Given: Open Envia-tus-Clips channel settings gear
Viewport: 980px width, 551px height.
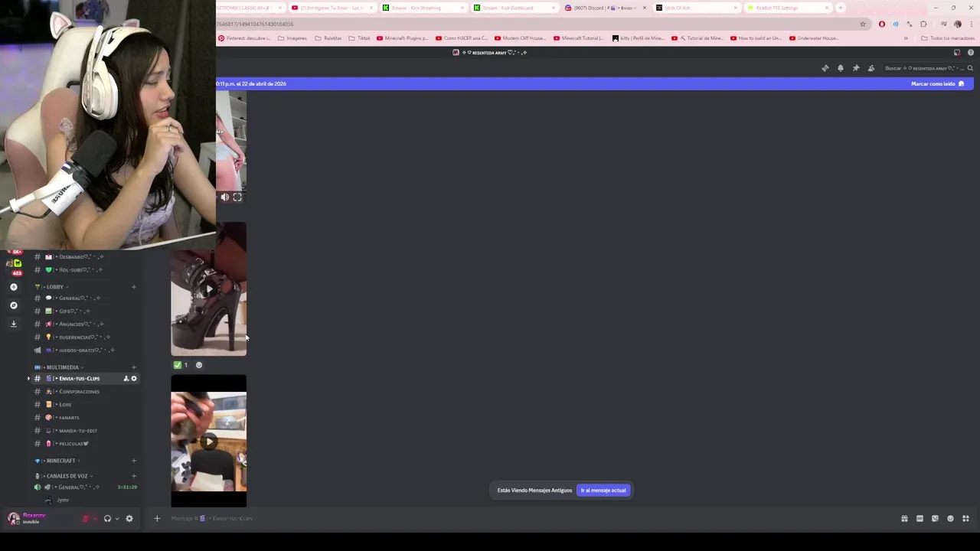Looking at the screenshot, I should tap(134, 378).
